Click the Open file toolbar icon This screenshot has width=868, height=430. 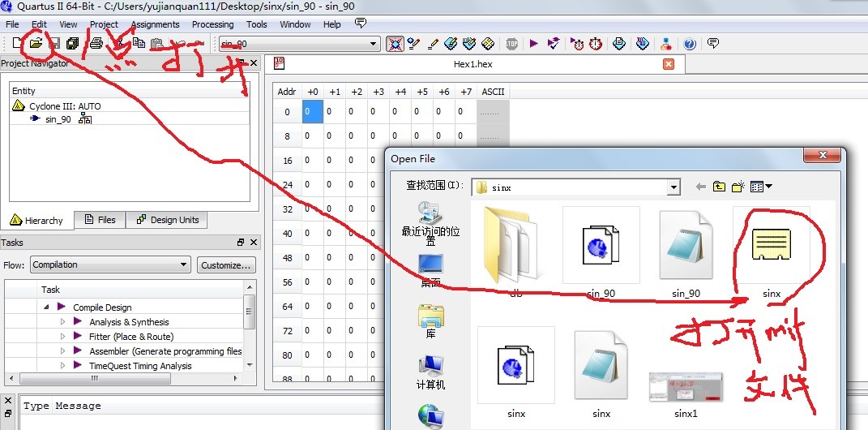coord(36,44)
